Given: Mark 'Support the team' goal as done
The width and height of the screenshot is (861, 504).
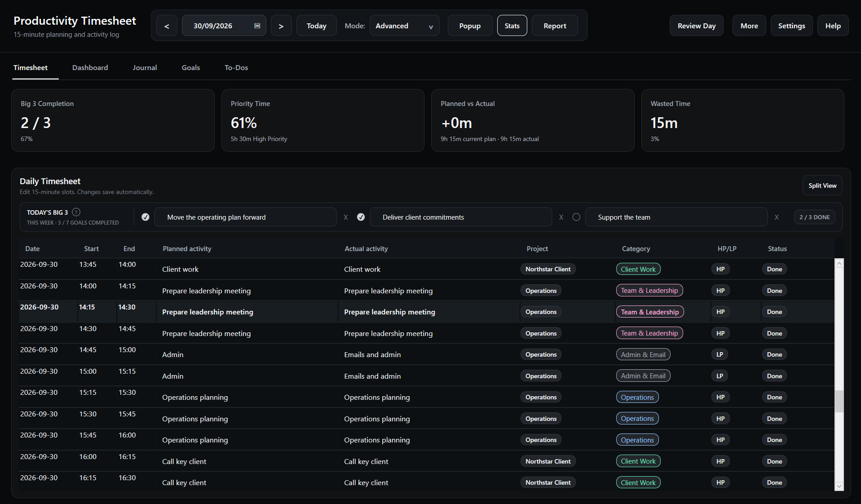Looking at the screenshot, I should coord(576,217).
